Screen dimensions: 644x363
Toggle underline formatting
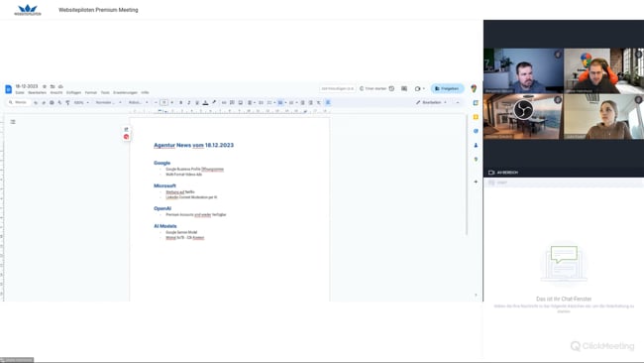(197, 102)
